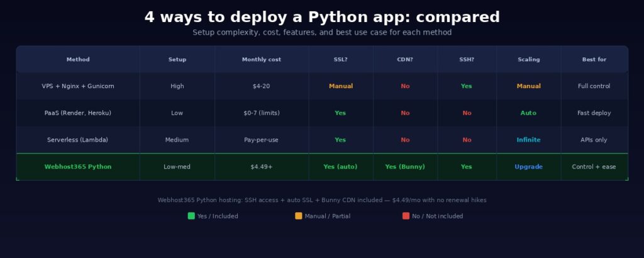Click the '4 ways to deploy a Python app' title
644x258 pixels.
[x=322, y=17]
